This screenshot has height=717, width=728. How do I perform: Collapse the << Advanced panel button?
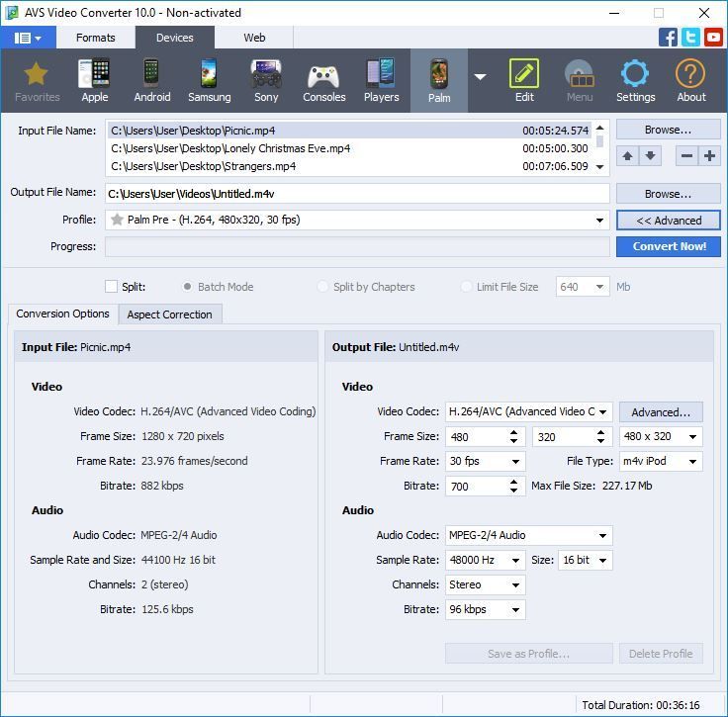[668, 221]
